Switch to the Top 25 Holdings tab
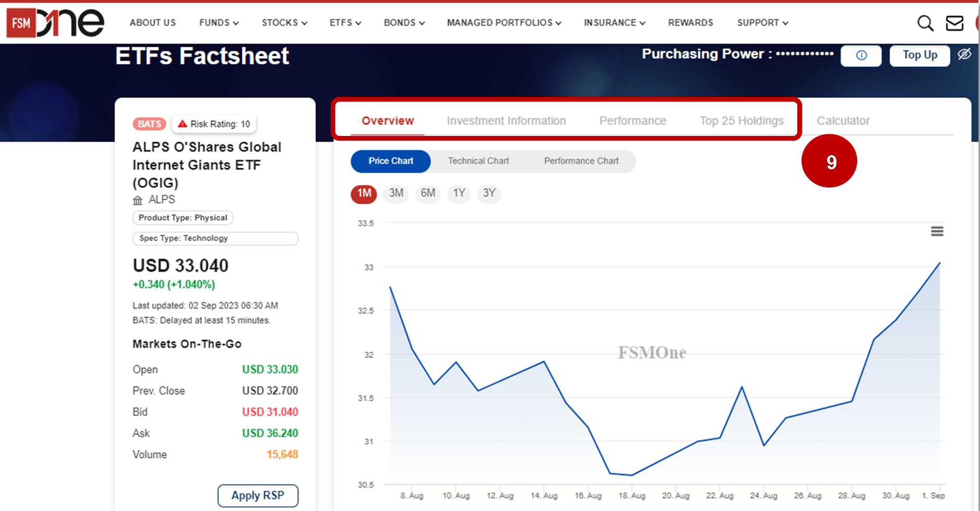This screenshot has height=511, width=980. (741, 120)
